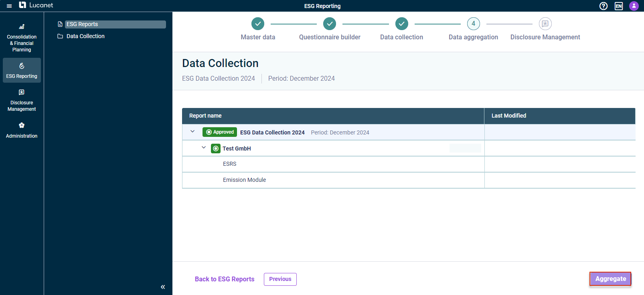Select the Test GmbH entry
This screenshot has width=644, height=295.
237,149
